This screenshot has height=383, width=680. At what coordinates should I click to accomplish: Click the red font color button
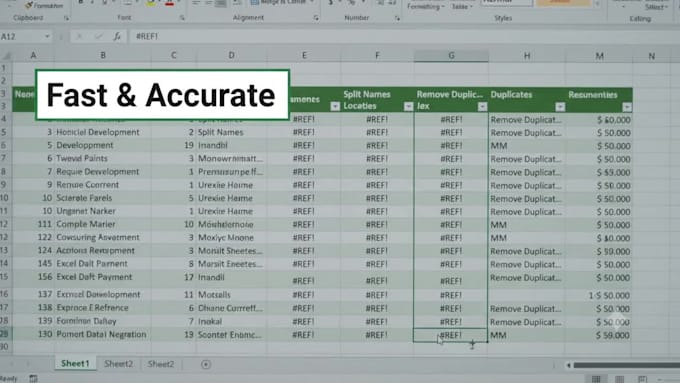pyautogui.click(x=170, y=3)
